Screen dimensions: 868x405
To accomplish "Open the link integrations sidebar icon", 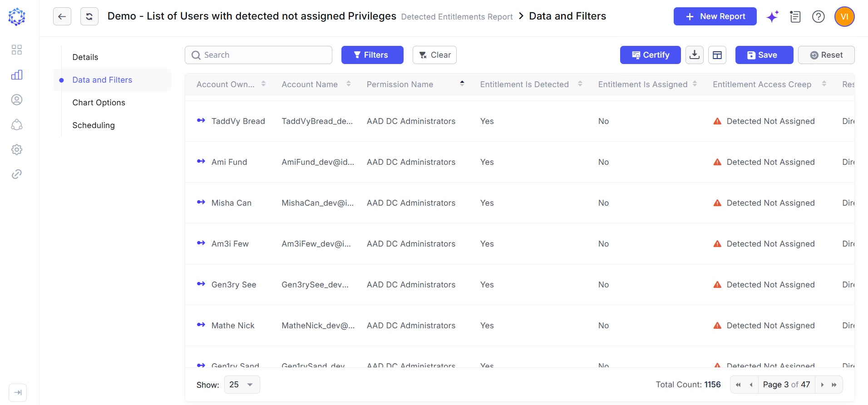I will coord(17,174).
